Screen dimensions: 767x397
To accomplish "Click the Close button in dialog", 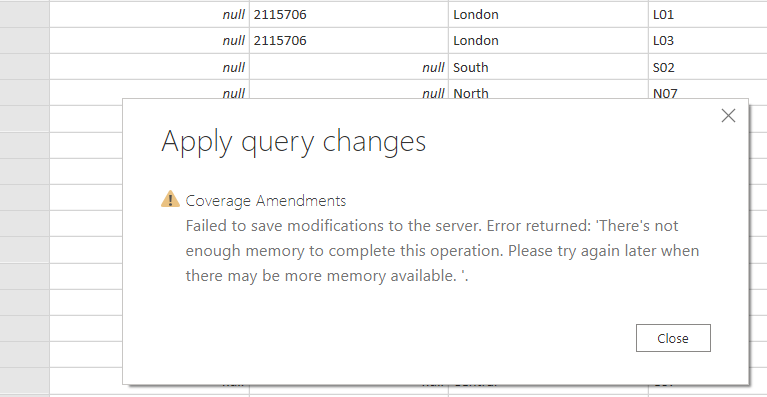I will coord(673,338).
